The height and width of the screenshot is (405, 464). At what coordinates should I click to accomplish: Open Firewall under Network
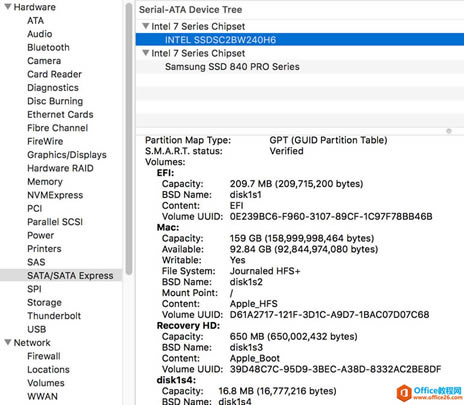(x=44, y=356)
